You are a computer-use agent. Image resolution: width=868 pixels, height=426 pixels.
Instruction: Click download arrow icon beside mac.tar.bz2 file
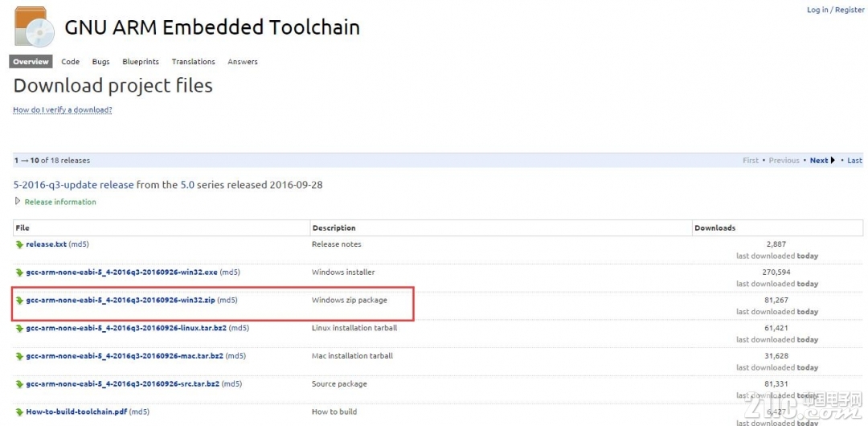(19, 356)
